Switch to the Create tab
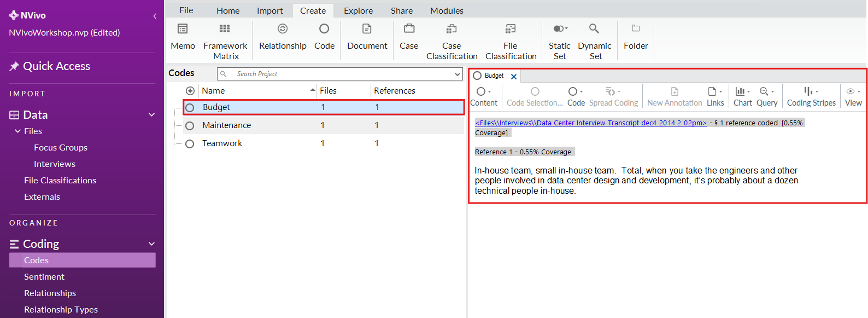 pyautogui.click(x=313, y=10)
